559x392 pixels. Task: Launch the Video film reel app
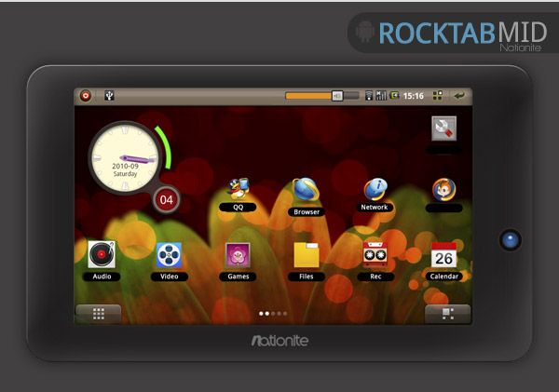coord(170,255)
